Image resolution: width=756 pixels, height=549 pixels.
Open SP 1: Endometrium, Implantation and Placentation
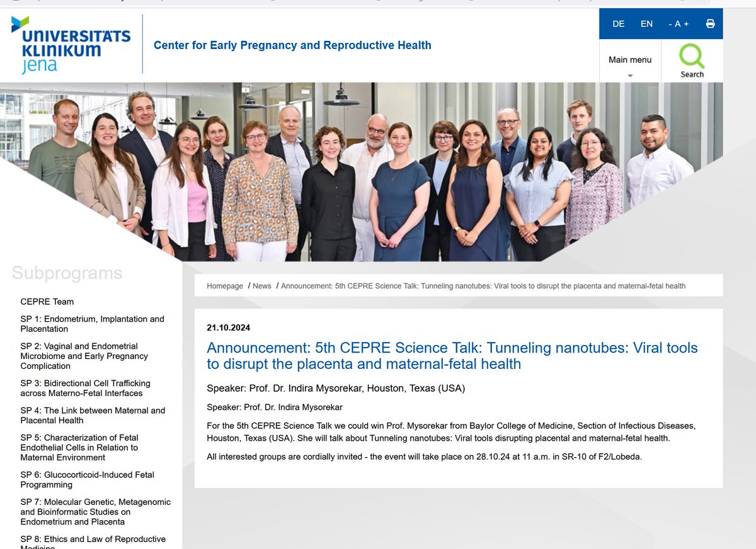click(92, 324)
